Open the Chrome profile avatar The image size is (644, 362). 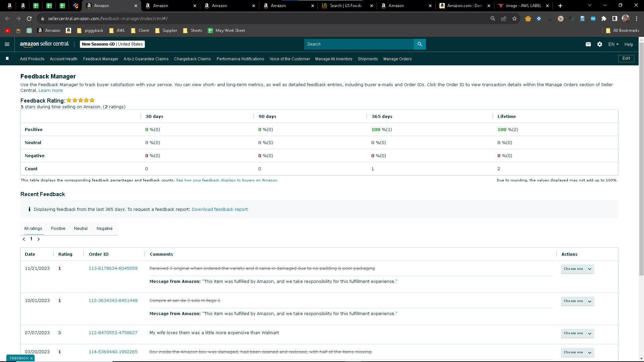(626, 19)
